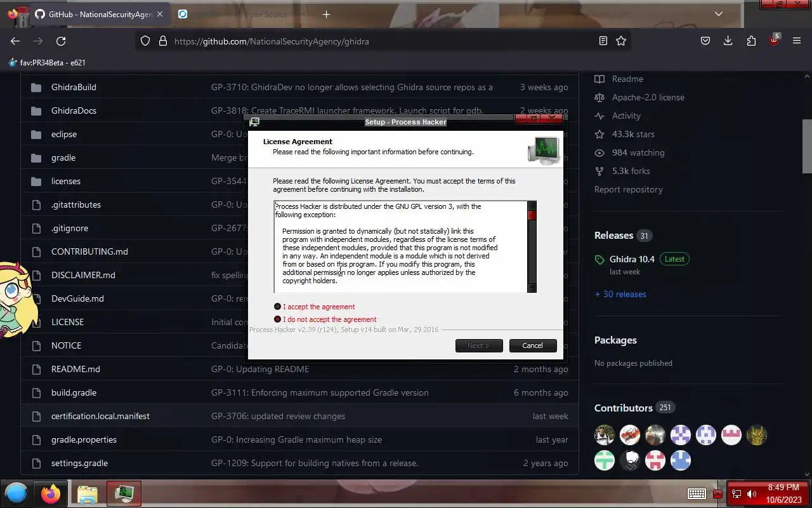The image size is (812, 508).
Task: Click the Process Hacker setup title icon
Action: coord(254,121)
